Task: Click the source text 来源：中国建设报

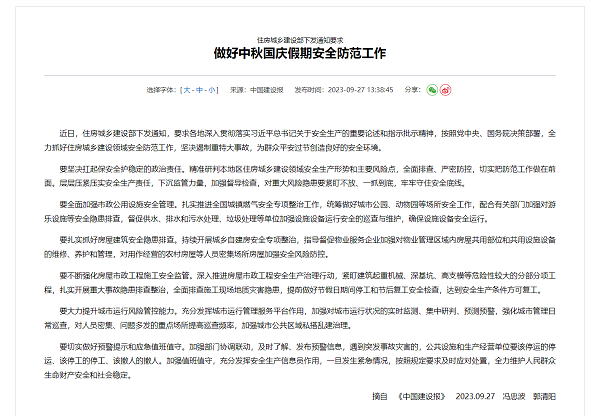Action: tap(256, 90)
